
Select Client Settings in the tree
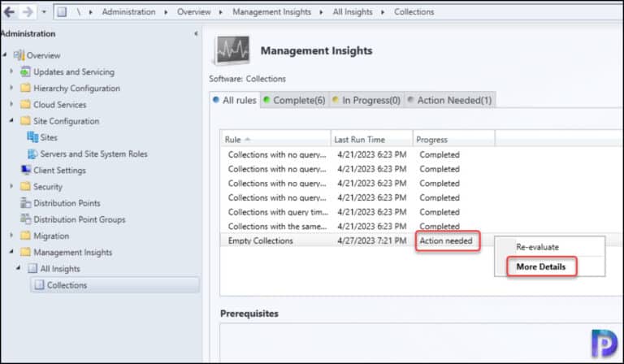59,171
